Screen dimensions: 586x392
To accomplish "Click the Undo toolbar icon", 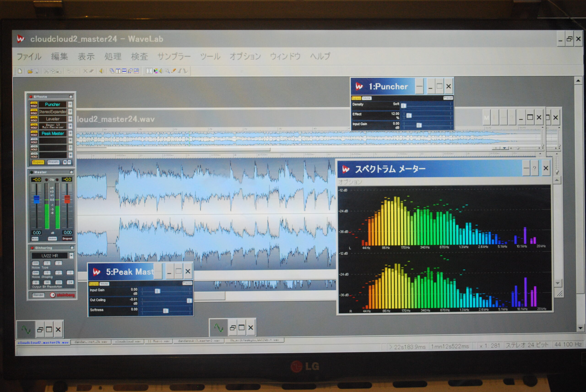I will pyautogui.click(x=69, y=71).
